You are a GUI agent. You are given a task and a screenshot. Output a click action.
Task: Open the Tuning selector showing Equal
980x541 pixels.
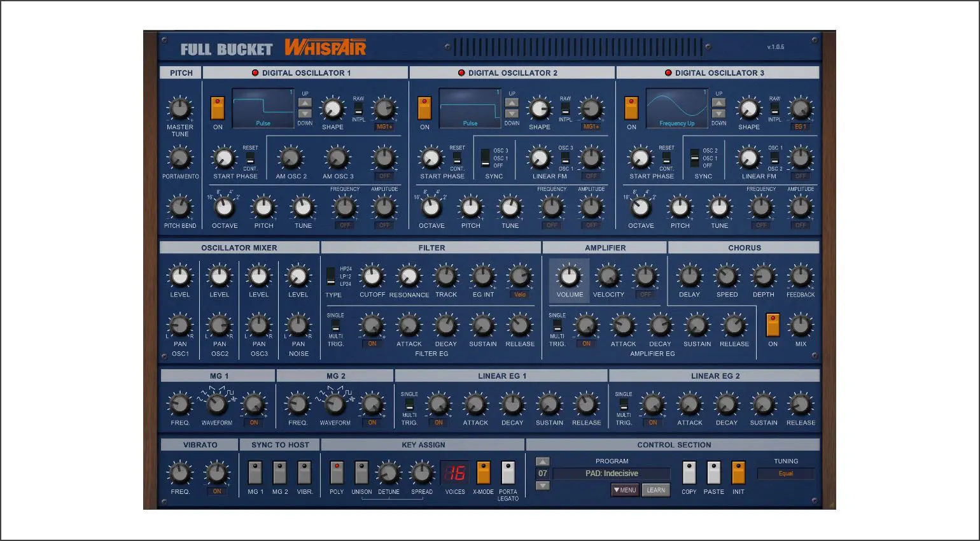pyautogui.click(x=786, y=474)
